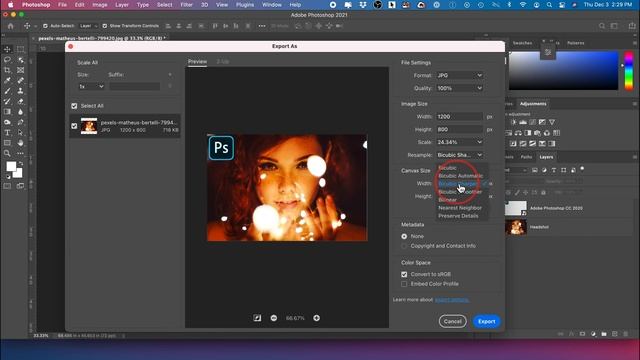This screenshot has width=640, height=360.
Task: Select the Frame tool
Action: point(20,70)
